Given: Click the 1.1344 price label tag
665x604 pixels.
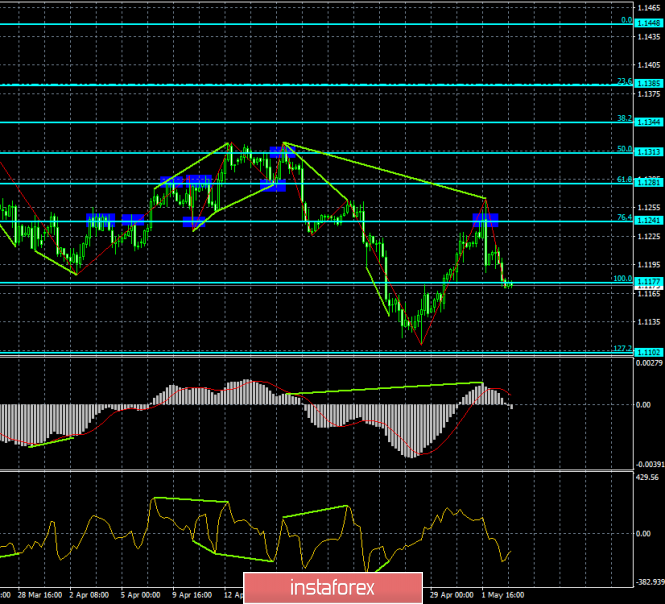Looking at the screenshot, I should click(x=648, y=122).
